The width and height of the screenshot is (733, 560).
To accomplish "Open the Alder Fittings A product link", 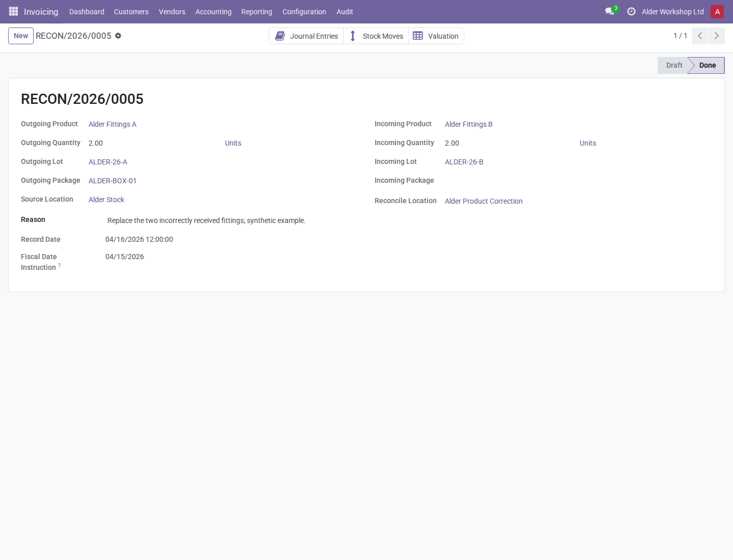I will pos(112,124).
